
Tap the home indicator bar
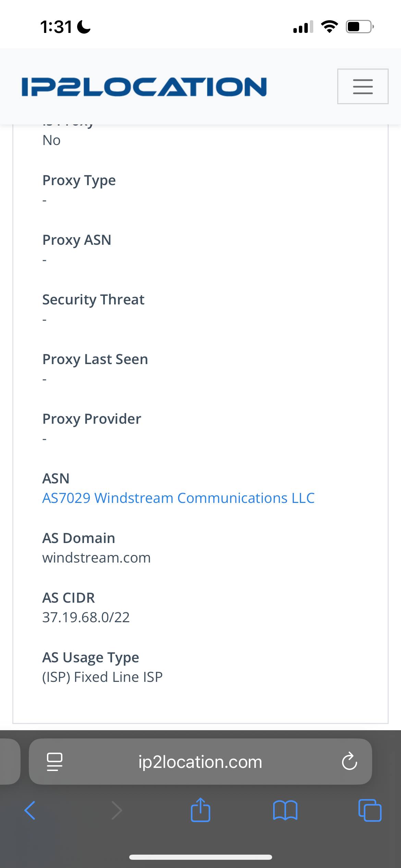[200, 857]
